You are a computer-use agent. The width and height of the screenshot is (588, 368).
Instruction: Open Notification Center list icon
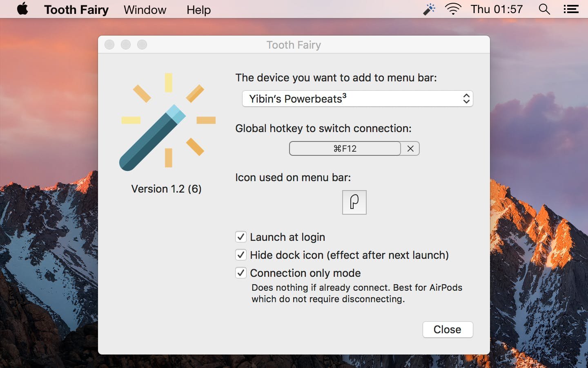pyautogui.click(x=571, y=9)
